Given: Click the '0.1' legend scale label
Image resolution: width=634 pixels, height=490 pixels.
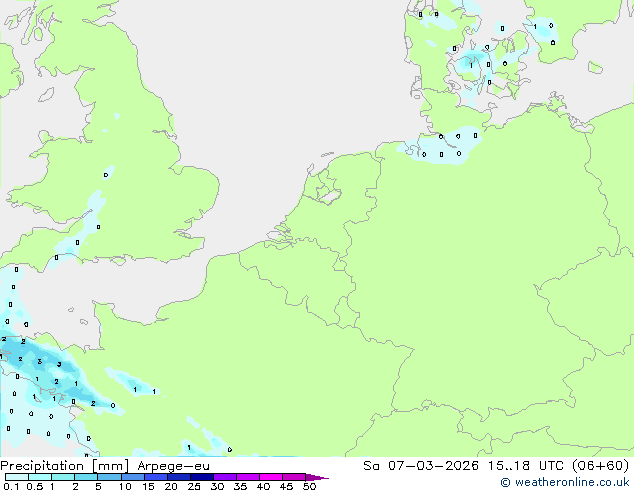Looking at the screenshot, I should point(11,486).
